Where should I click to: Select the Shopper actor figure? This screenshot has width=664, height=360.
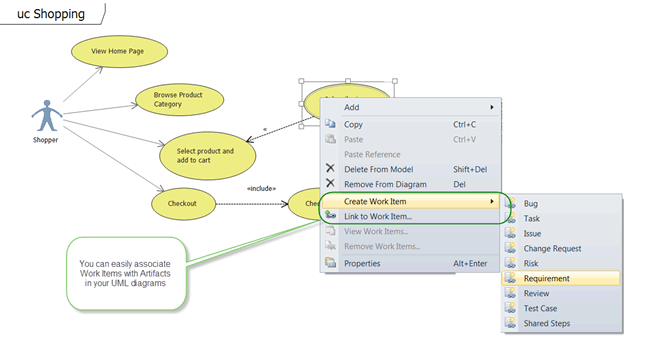tap(47, 116)
